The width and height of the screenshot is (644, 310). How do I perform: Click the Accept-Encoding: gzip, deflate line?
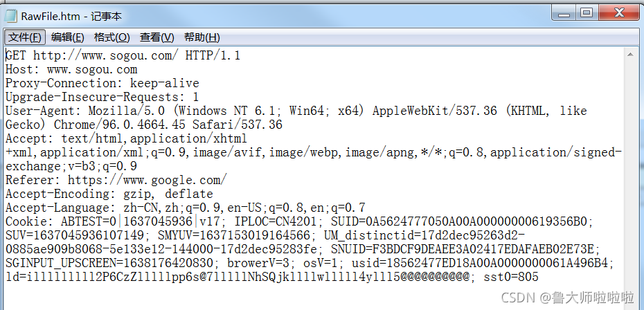(109, 194)
